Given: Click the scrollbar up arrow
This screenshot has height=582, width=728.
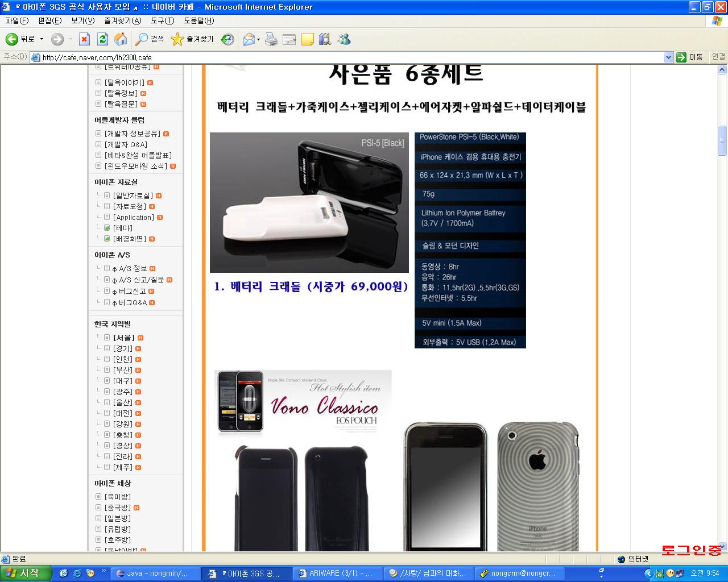Looking at the screenshot, I should [722, 70].
